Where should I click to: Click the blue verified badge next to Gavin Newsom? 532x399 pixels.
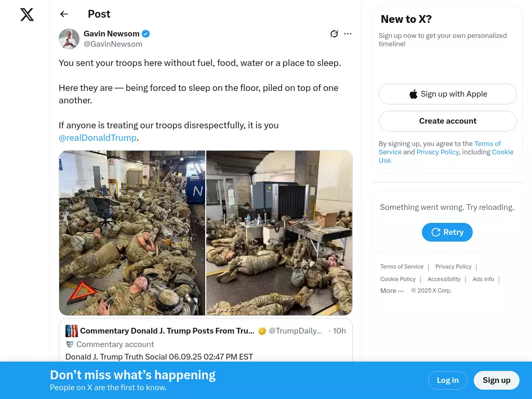pyautogui.click(x=146, y=34)
